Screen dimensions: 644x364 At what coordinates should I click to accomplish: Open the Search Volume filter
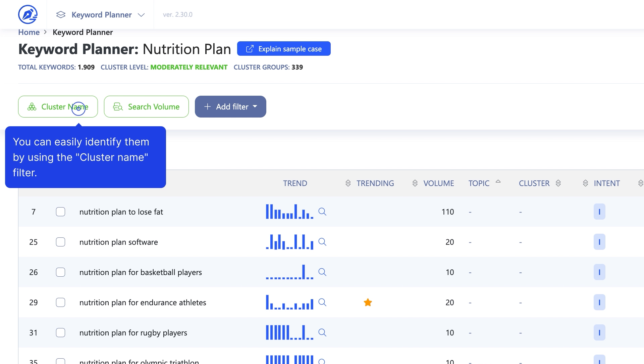[146, 107]
